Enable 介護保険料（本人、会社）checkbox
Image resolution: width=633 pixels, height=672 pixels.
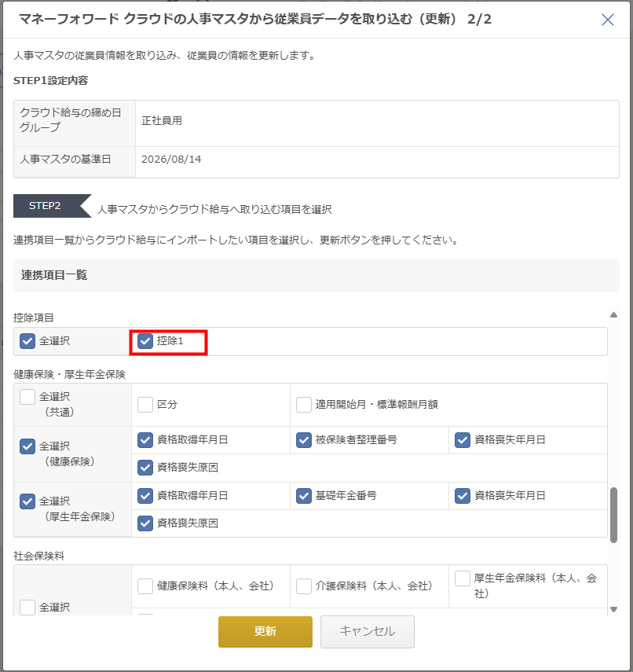[x=304, y=586]
